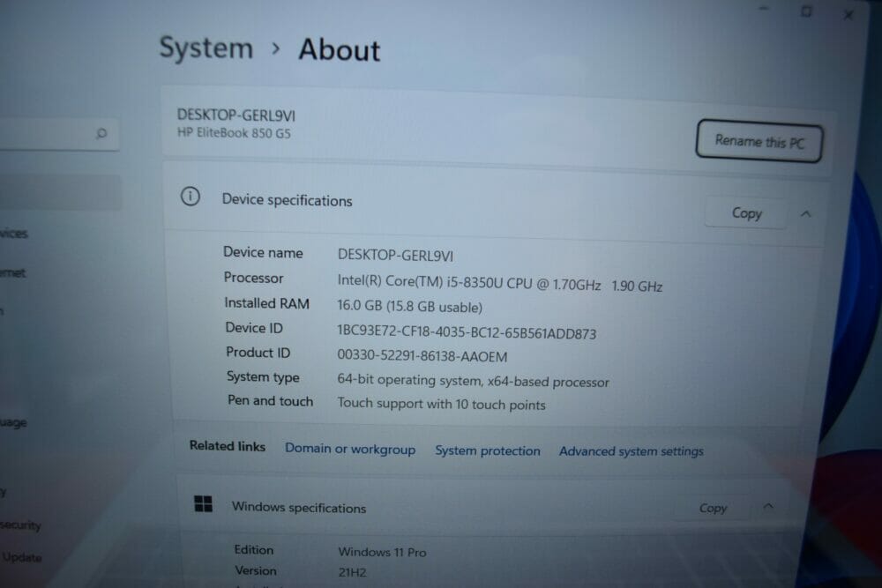Click the Product ID label
Viewport: 882px width, 588px height.
pos(258,353)
